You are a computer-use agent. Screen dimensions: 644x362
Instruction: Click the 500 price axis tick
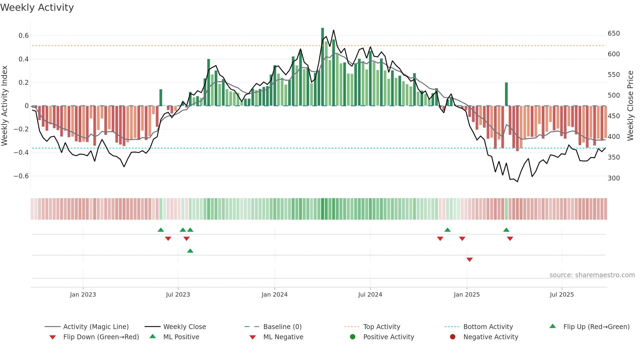(614, 95)
